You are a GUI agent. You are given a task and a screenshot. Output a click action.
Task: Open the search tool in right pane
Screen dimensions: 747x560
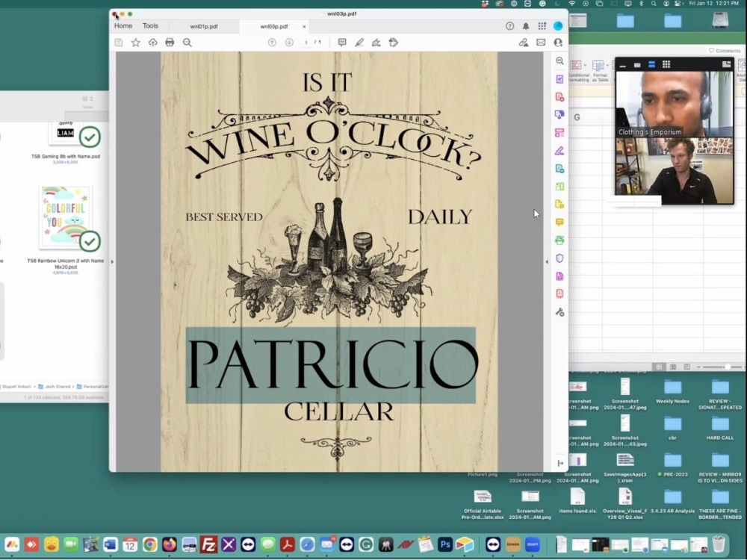[x=560, y=61]
